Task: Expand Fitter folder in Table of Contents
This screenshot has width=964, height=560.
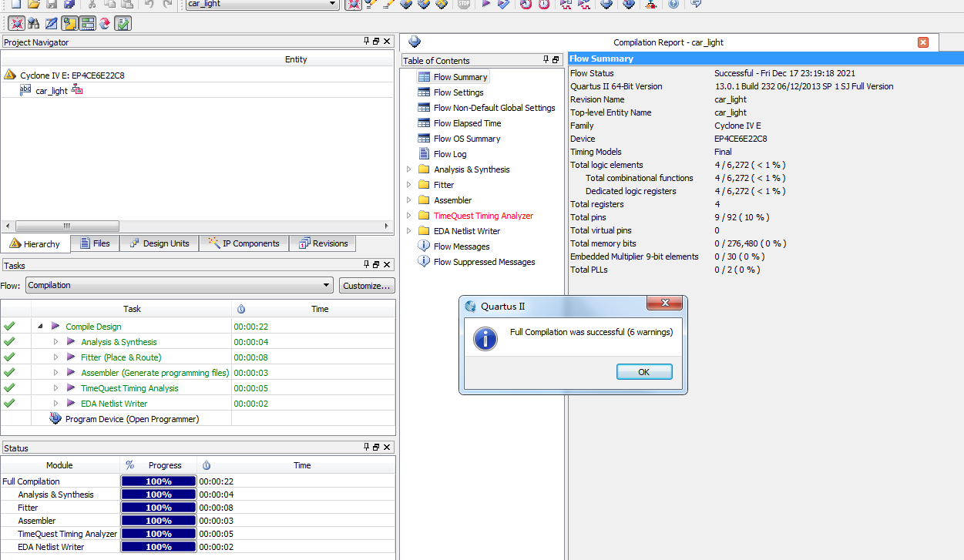Action: tap(409, 185)
